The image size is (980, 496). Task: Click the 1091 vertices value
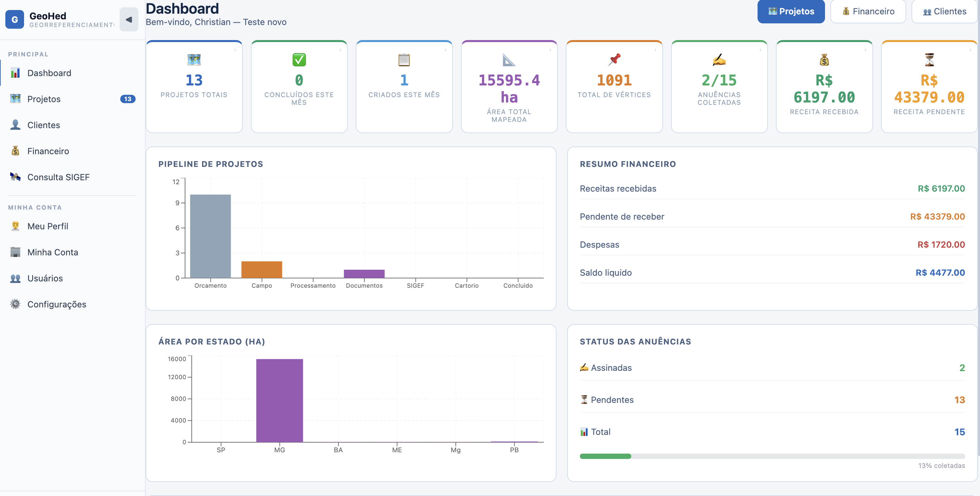coord(614,80)
